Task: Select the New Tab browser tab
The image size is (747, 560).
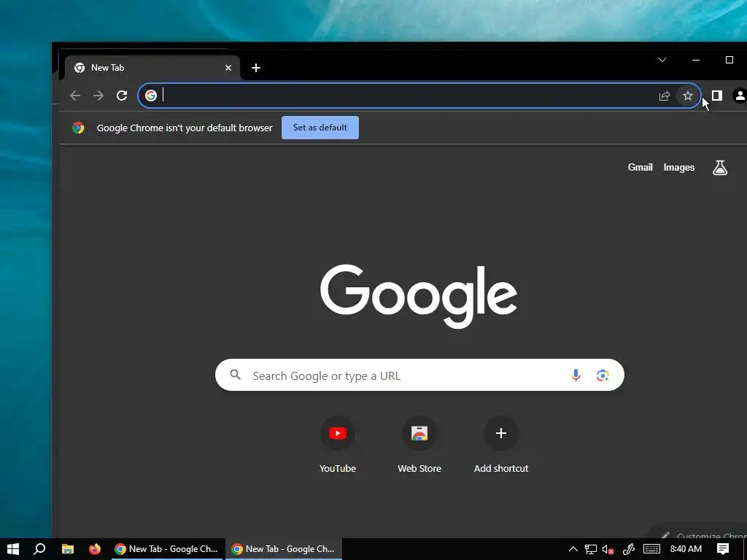Action: 152,68
